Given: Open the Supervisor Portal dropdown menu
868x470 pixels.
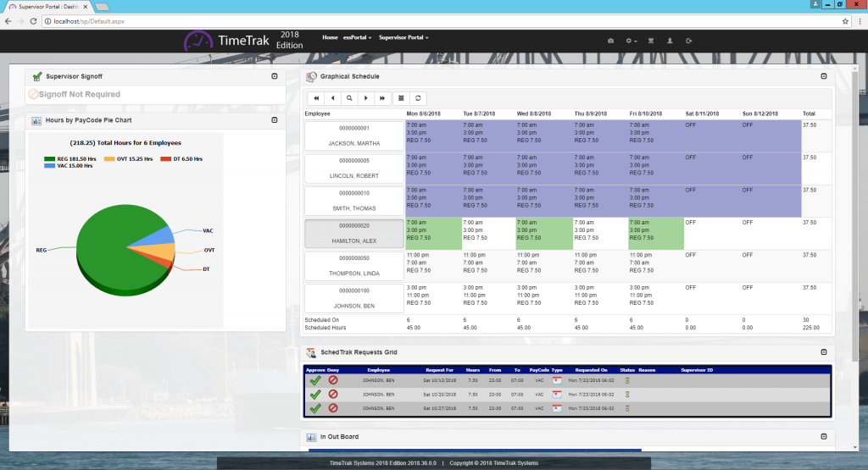Looking at the screenshot, I should coord(403,37).
